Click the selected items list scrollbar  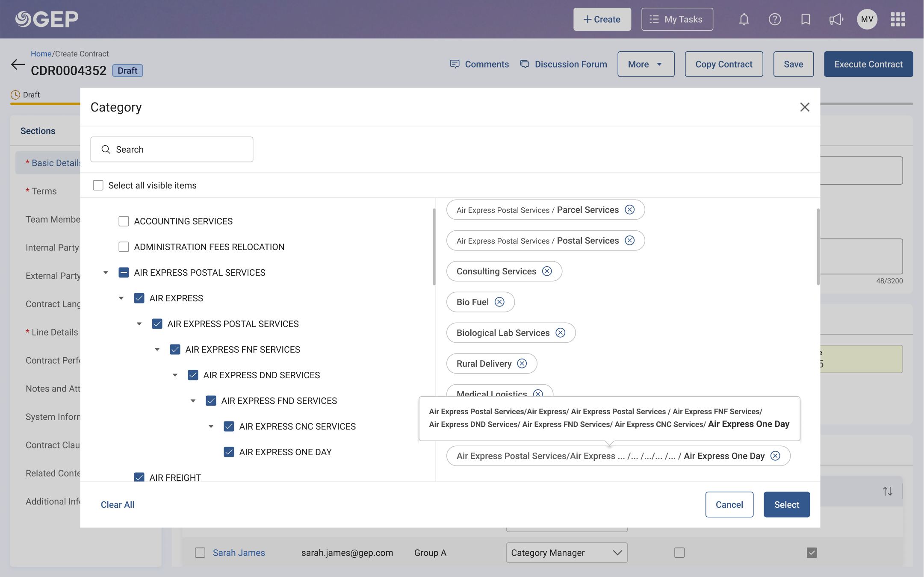pos(818,247)
